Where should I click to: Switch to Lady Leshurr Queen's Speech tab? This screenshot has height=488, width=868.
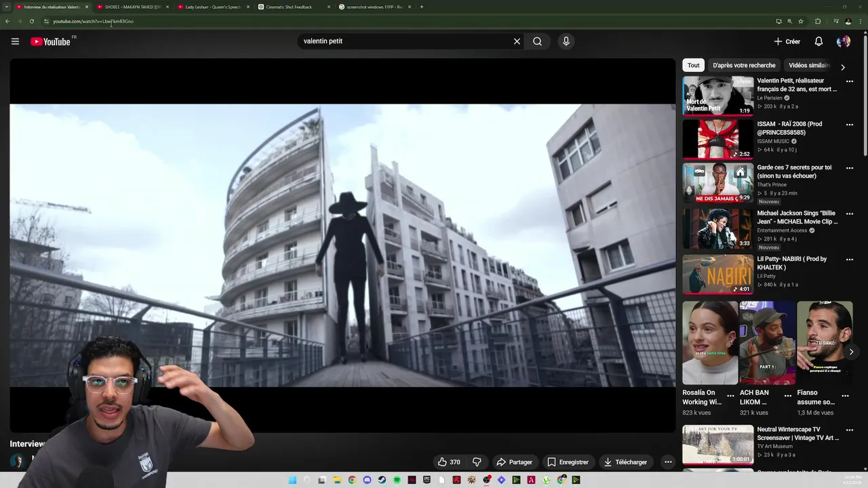click(x=213, y=7)
